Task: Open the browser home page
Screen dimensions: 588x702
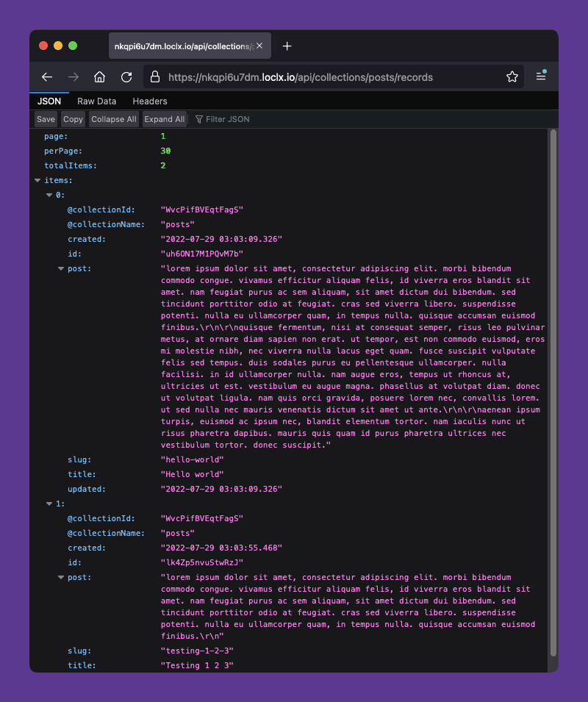Action: (99, 76)
